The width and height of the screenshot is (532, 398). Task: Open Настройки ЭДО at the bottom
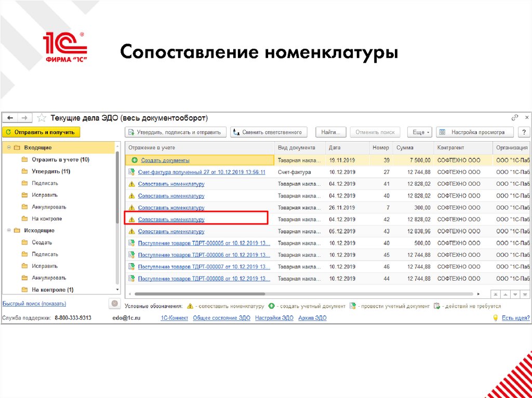point(274,318)
